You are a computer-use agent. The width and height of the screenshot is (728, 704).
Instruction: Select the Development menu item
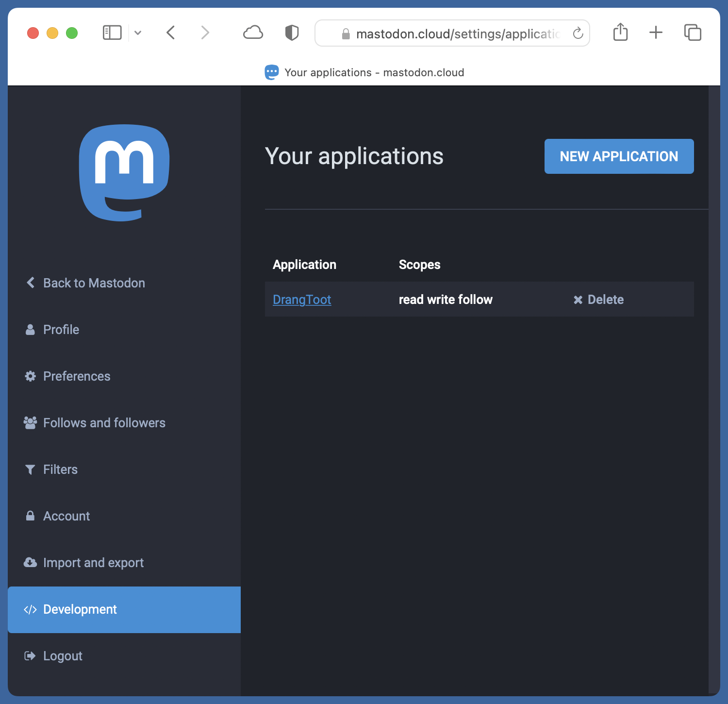point(124,609)
